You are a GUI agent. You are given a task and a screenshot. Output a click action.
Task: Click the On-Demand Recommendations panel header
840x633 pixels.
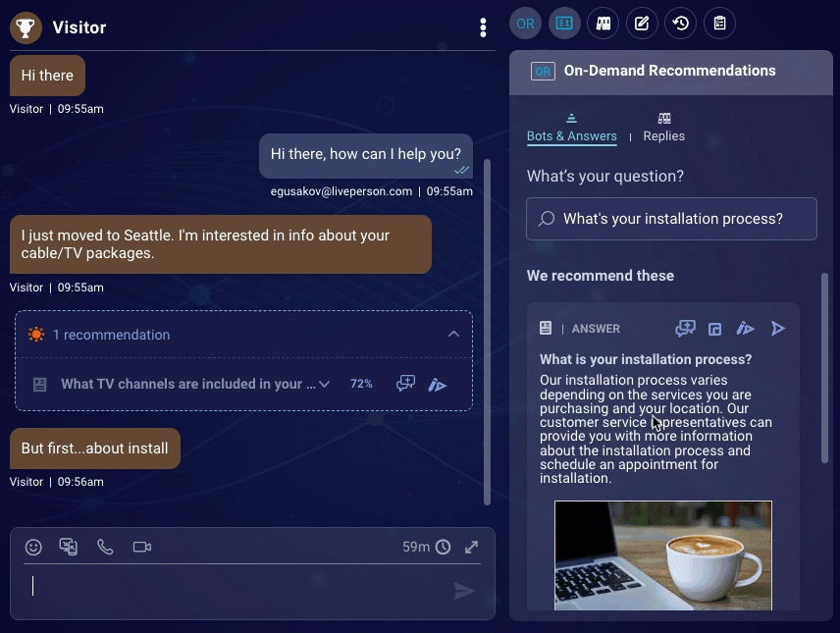(670, 72)
